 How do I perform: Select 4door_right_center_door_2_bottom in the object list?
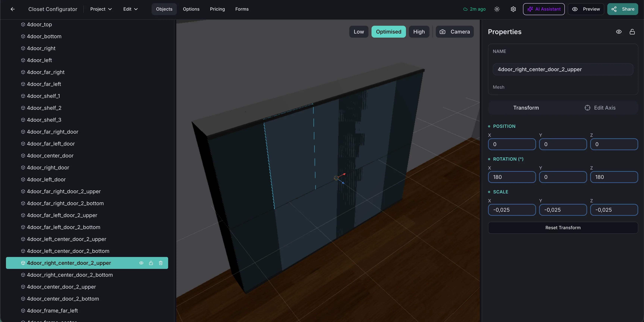pyautogui.click(x=87, y=275)
